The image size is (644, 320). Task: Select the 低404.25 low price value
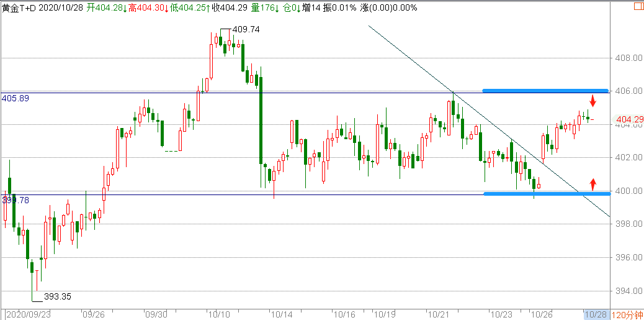190,8
